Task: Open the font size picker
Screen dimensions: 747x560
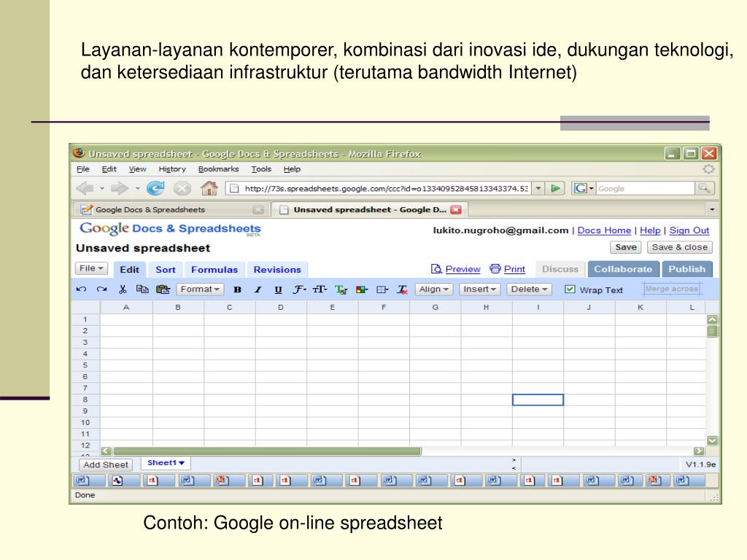Action: pyautogui.click(x=320, y=289)
